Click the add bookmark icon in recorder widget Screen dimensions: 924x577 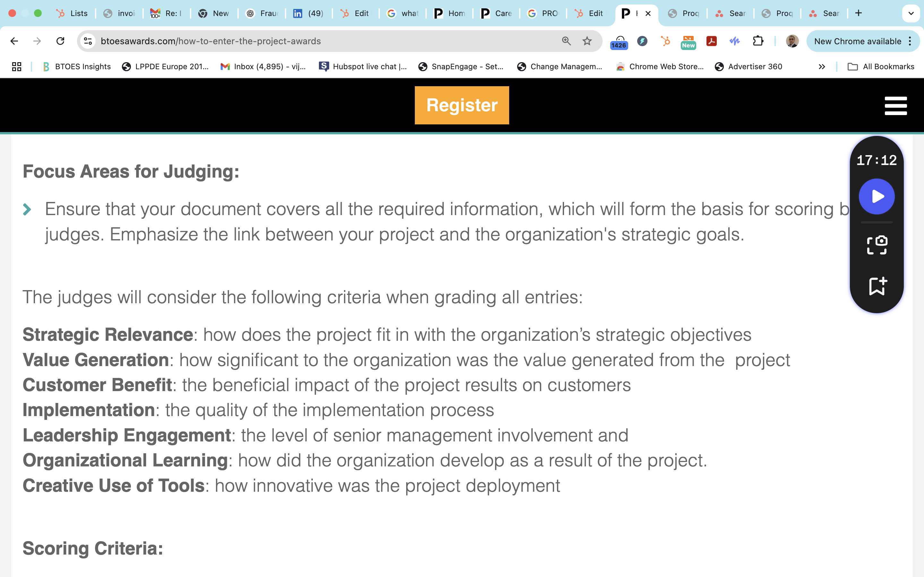[877, 286]
